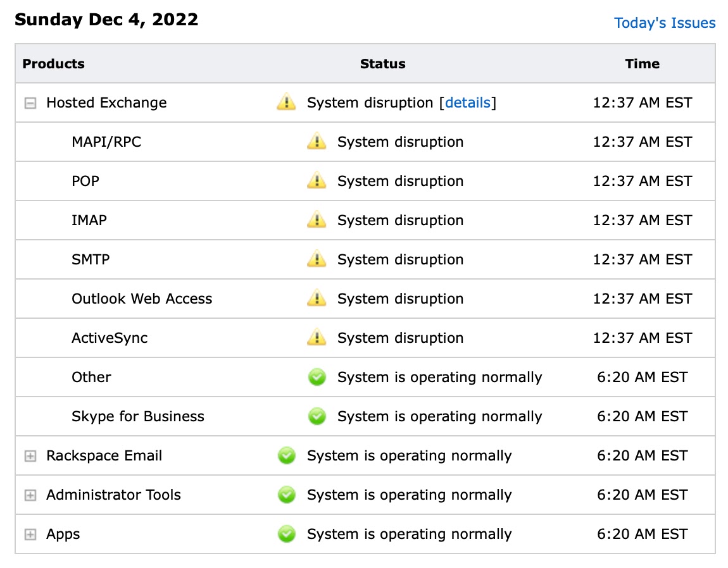Click the Apps operating normally status
Viewport: 728px width, 568px height.
(409, 534)
